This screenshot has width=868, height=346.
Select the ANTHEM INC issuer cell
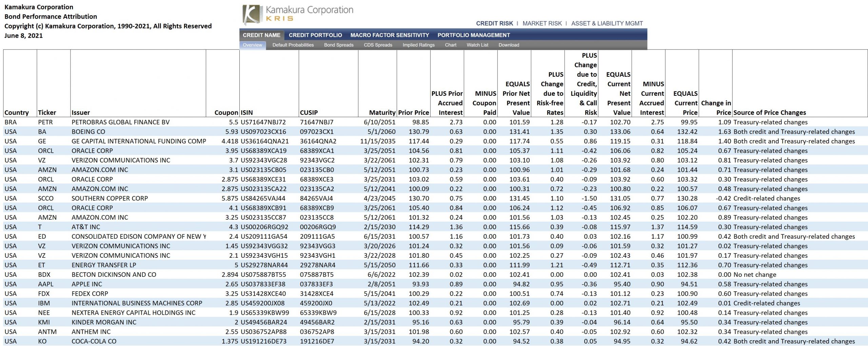[91, 331]
